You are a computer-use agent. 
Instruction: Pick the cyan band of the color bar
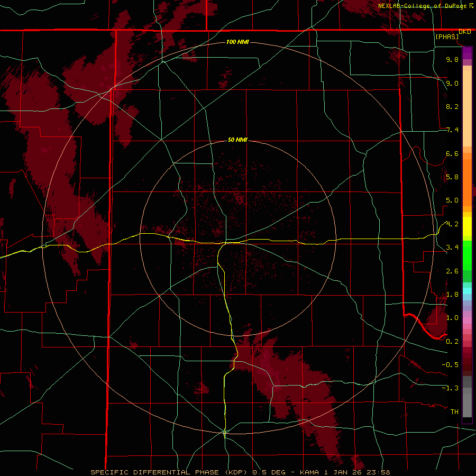[x=467, y=291]
